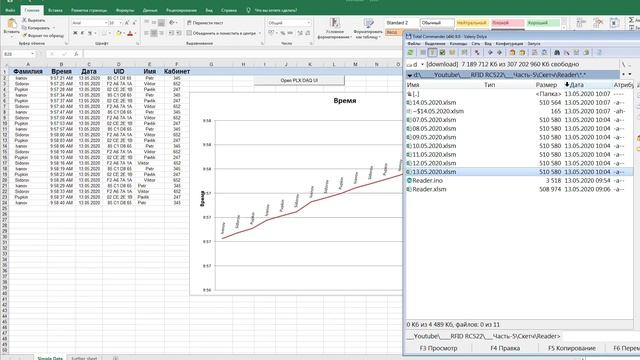Click the go forward arrow in Total Commander toolbar
This screenshot has width=640, height=360.
(x=499, y=52)
